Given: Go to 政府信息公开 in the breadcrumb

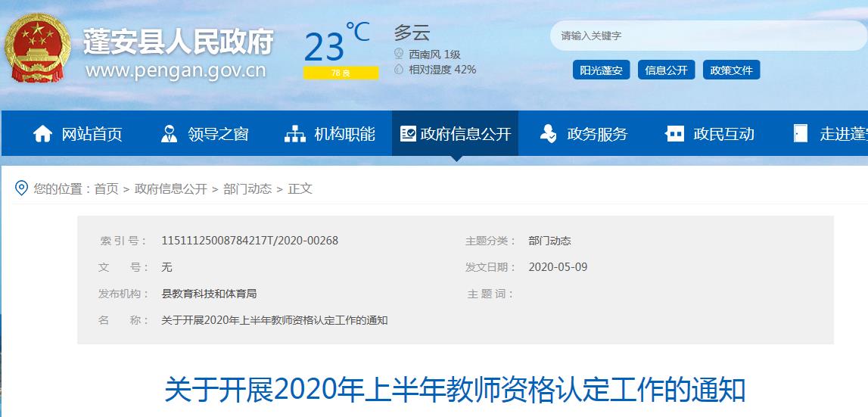Looking at the screenshot, I should tap(171, 189).
